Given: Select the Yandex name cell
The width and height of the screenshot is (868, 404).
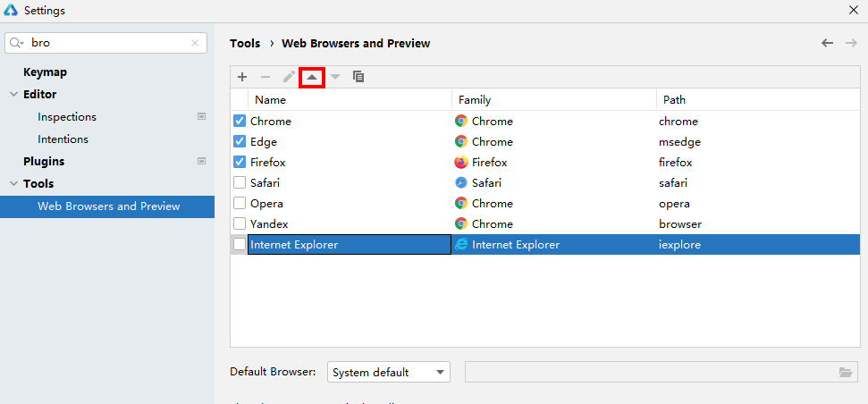Looking at the screenshot, I should point(350,224).
